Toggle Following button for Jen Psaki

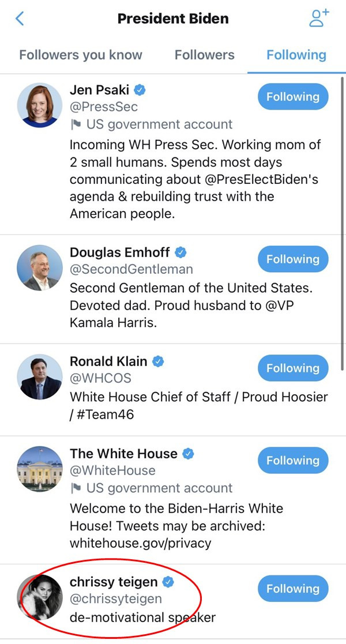pyautogui.click(x=293, y=97)
